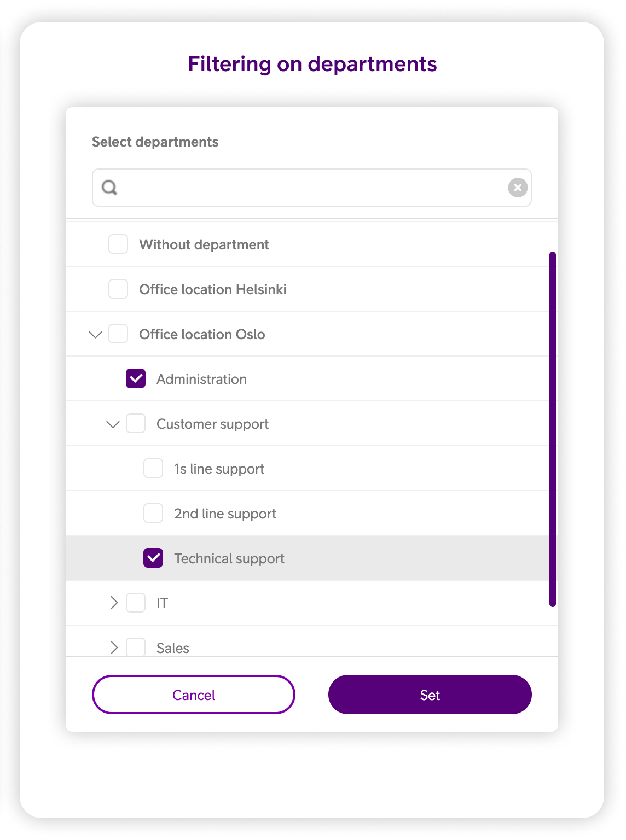The height and width of the screenshot is (840, 626).
Task: Select the Technical support row label
Action: point(229,558)
